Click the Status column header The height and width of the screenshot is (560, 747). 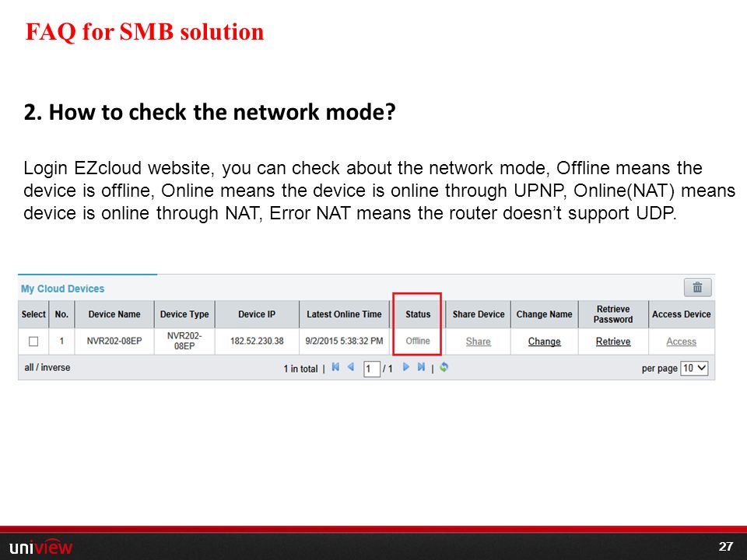pyautogui.click(x=418, y=314)
